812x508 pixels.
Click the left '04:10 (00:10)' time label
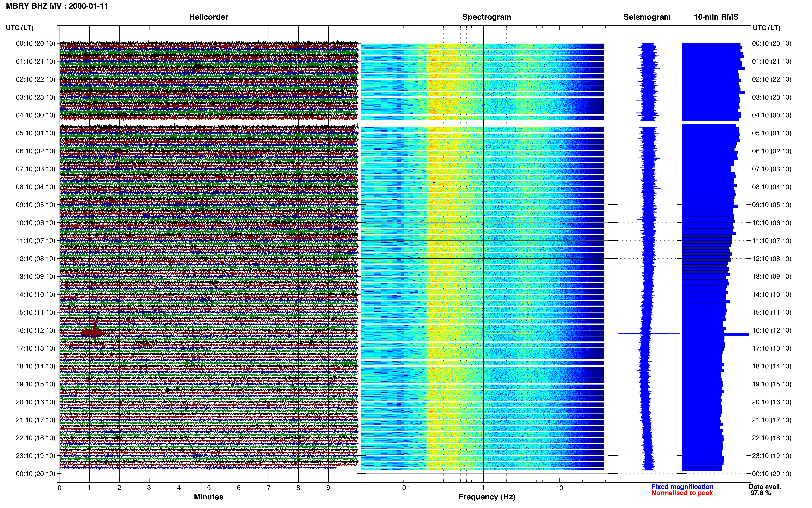pos(36,115)
